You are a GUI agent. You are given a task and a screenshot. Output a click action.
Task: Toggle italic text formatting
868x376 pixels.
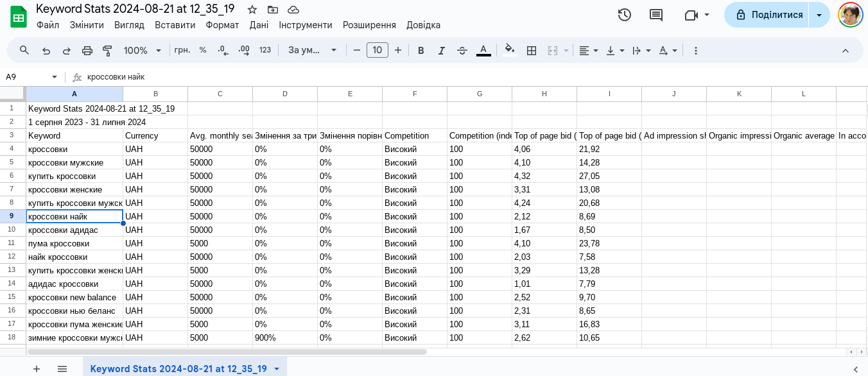(441, 51)
